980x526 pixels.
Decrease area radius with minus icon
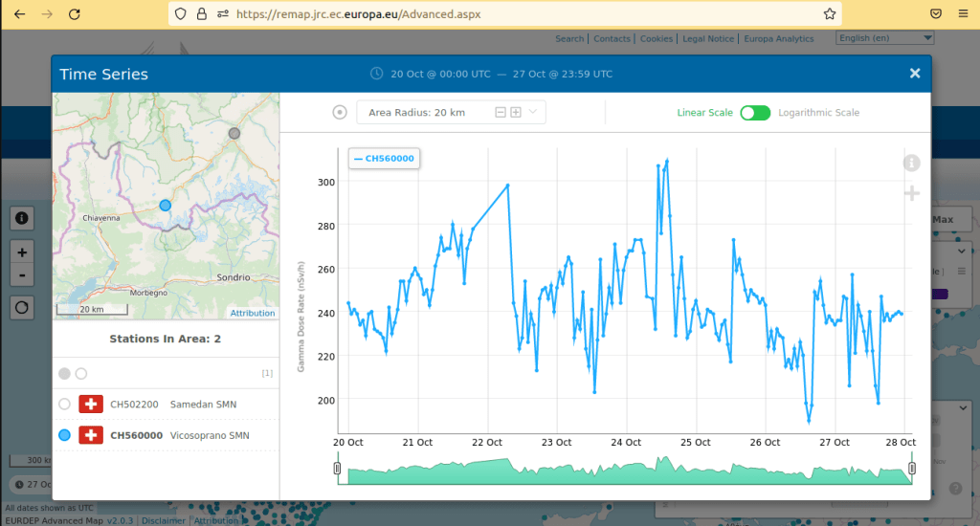[500, 113]
